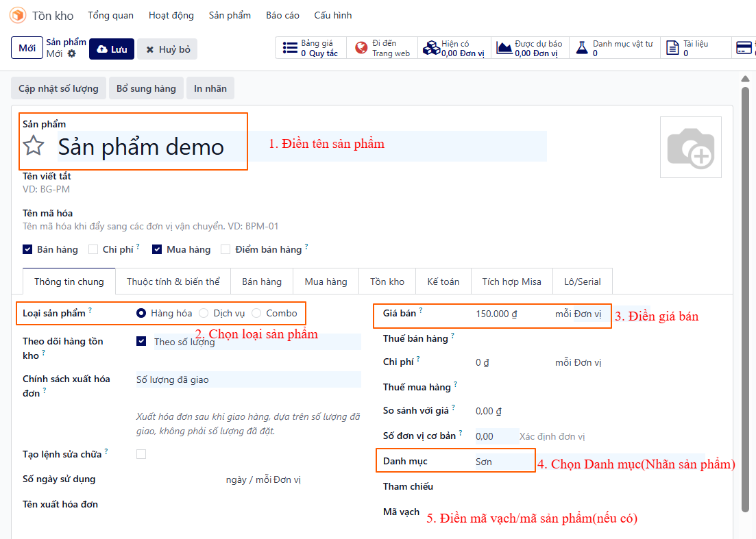756x539 pixels.
Task: Enable the Chi phí checkbox
Action: [93, 249]
